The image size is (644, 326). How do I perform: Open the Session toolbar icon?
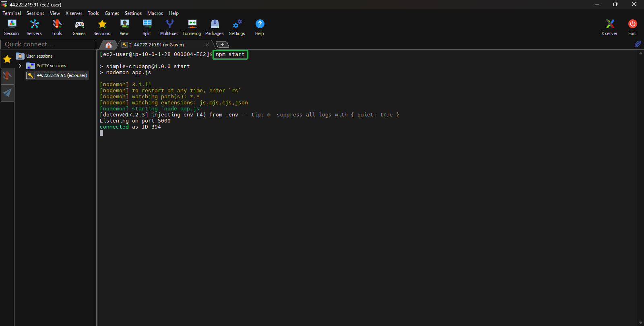point(12,27)
